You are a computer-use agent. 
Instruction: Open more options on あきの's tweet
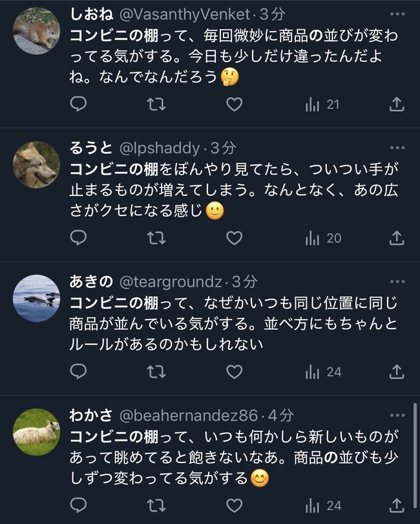pyautogui.click(x=397, y=281)
